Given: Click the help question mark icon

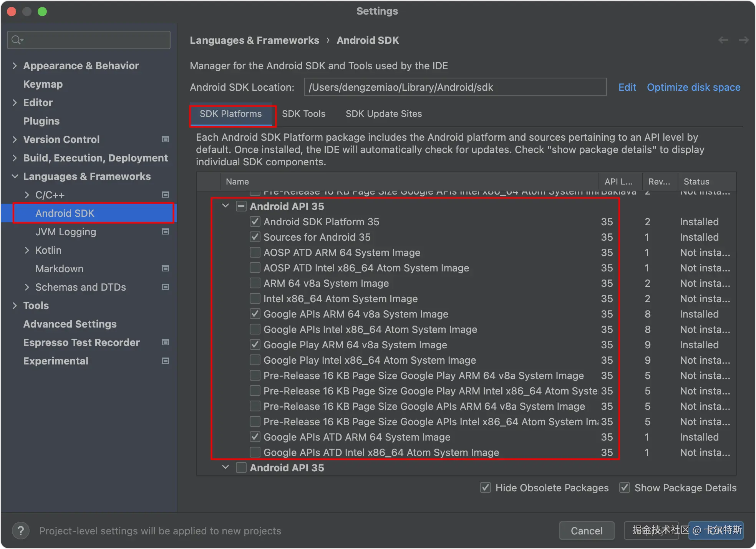Looking at the screenshot, I should tap(21, 531).
